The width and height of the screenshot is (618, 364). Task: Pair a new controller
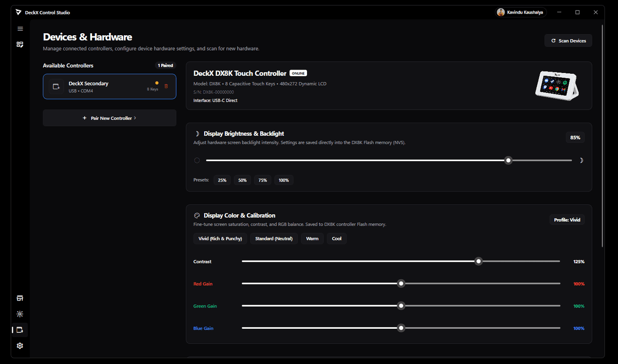pyautogui.click(x=110, y=118)
